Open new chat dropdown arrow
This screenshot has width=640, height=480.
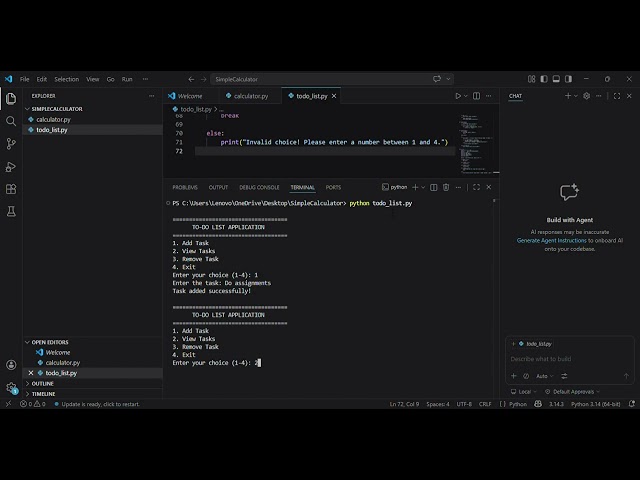576,96
